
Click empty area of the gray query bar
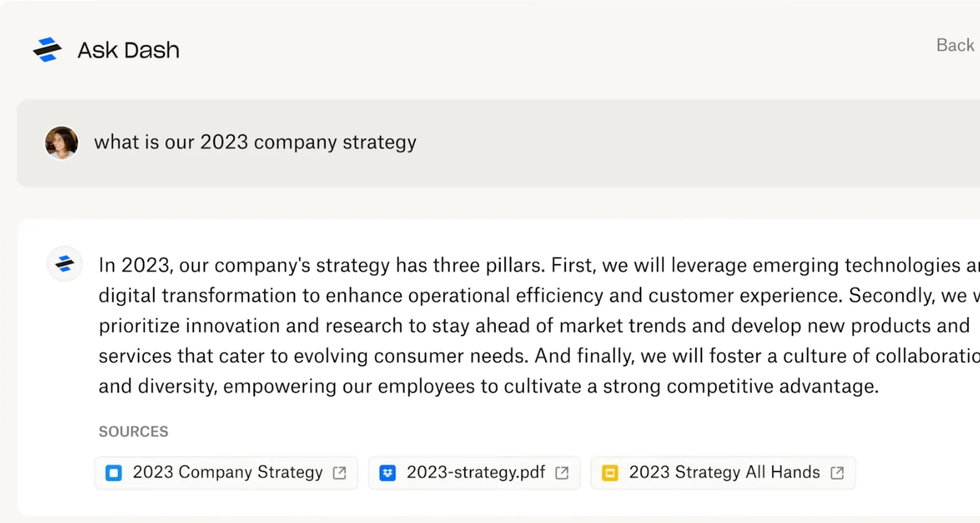pyautogui.click(x=689, y=143)
